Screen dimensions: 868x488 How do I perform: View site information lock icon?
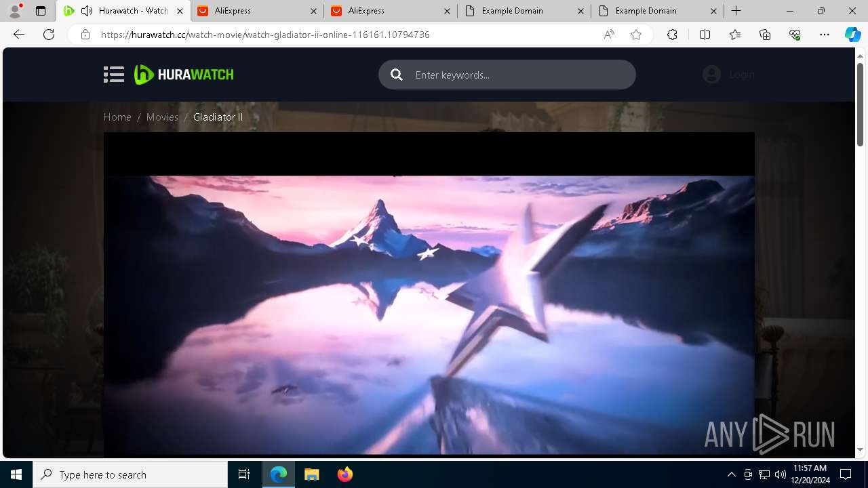coord(85,35)
